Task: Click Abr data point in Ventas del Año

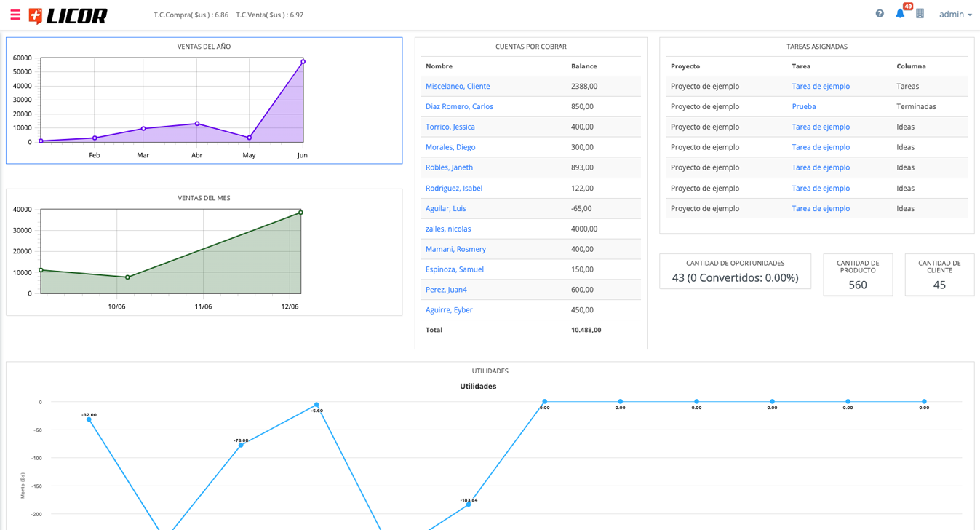Action: pos(196,124)
